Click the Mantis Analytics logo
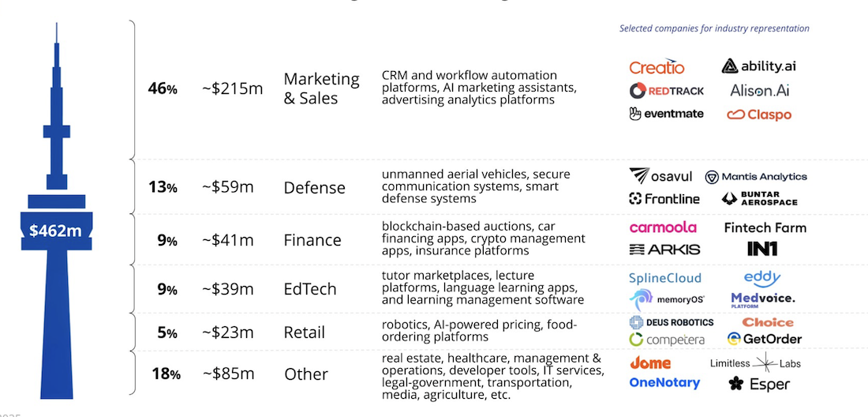 point(756,177)
